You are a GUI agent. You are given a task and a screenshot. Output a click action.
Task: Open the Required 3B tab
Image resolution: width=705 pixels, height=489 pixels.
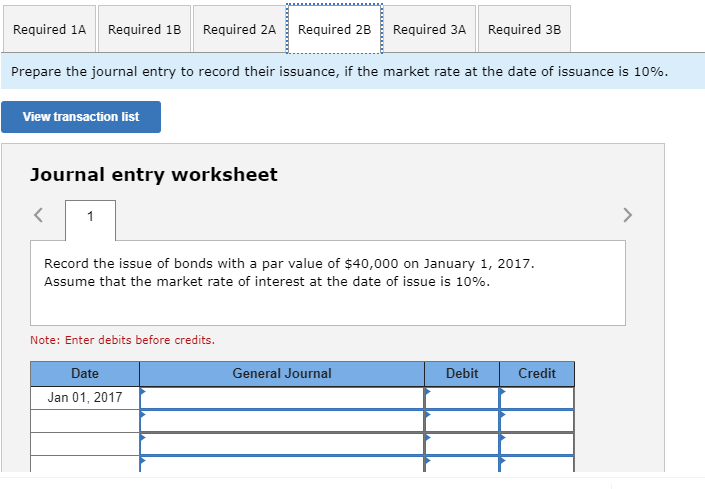[x=524, y=29]
